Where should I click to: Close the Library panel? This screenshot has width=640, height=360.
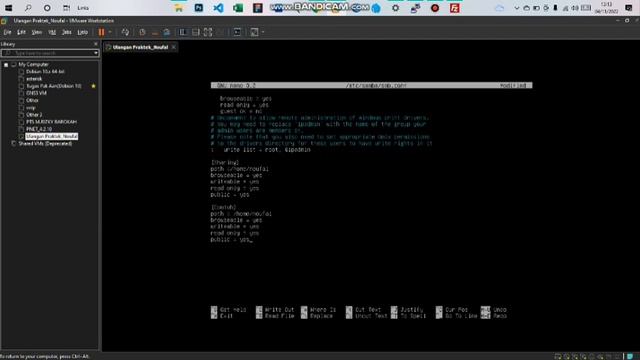point(96,44)
